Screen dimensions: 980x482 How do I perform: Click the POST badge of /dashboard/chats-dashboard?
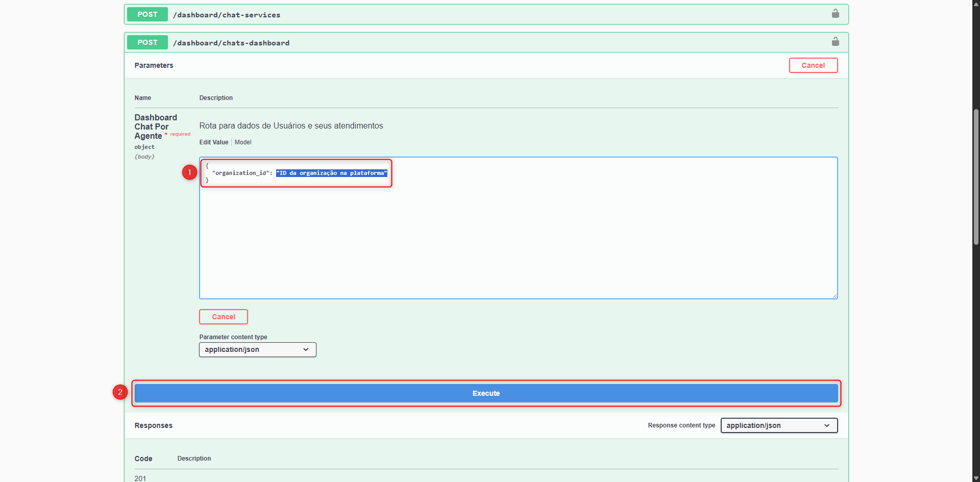147,42
